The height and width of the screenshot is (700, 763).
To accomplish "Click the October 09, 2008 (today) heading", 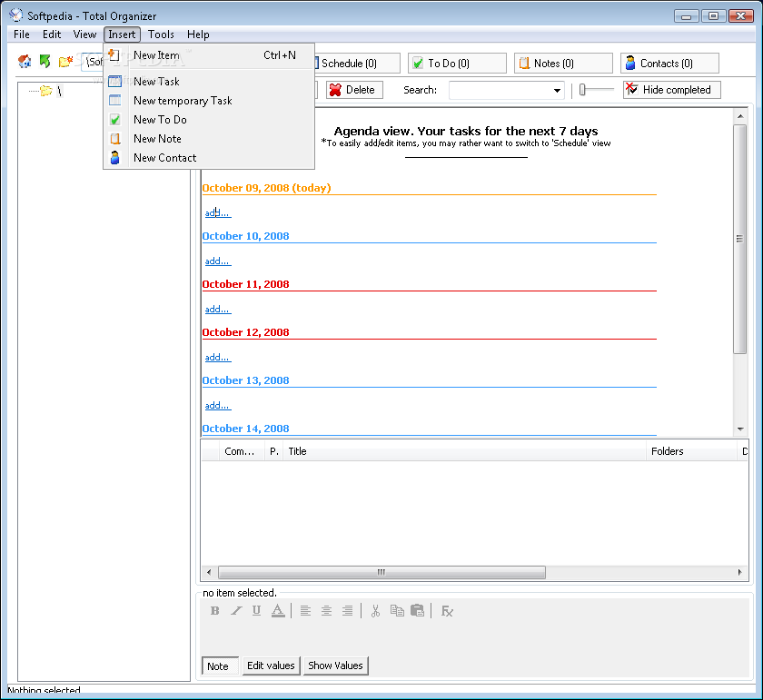I will coord(266,188).
